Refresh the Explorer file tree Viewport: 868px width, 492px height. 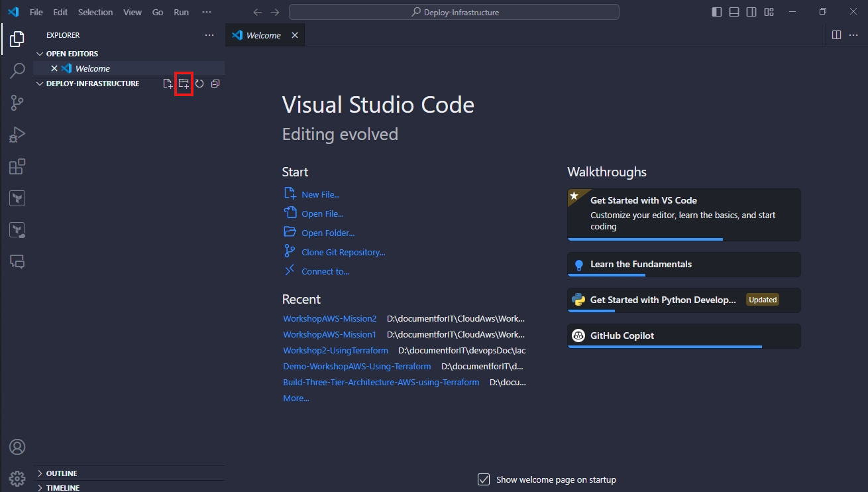[x=199, y=84]
